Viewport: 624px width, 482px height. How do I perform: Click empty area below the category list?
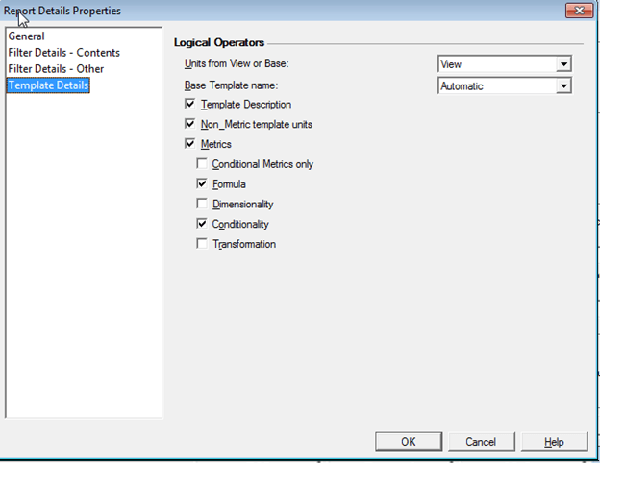click(83, 300)
